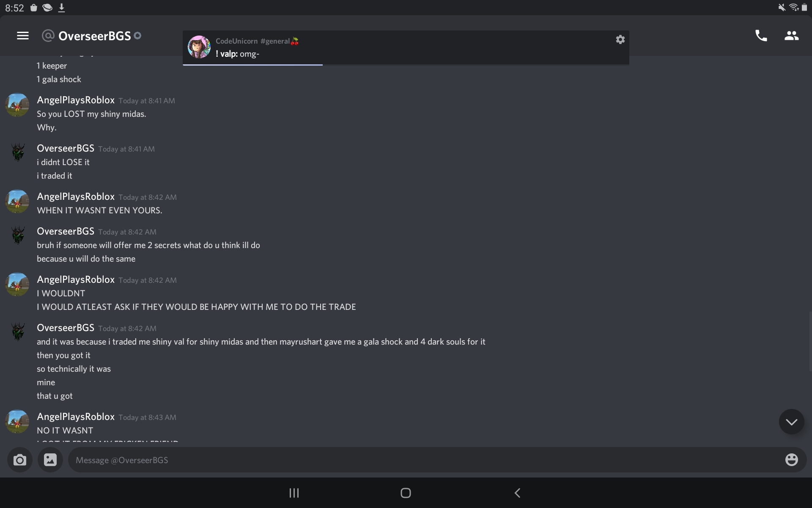The height and width of the screenshot is (508, 812).
Task: Tap OverseerBGS avatar beside 'i didnt LOSE it'
Action: [x=17, y=152]
